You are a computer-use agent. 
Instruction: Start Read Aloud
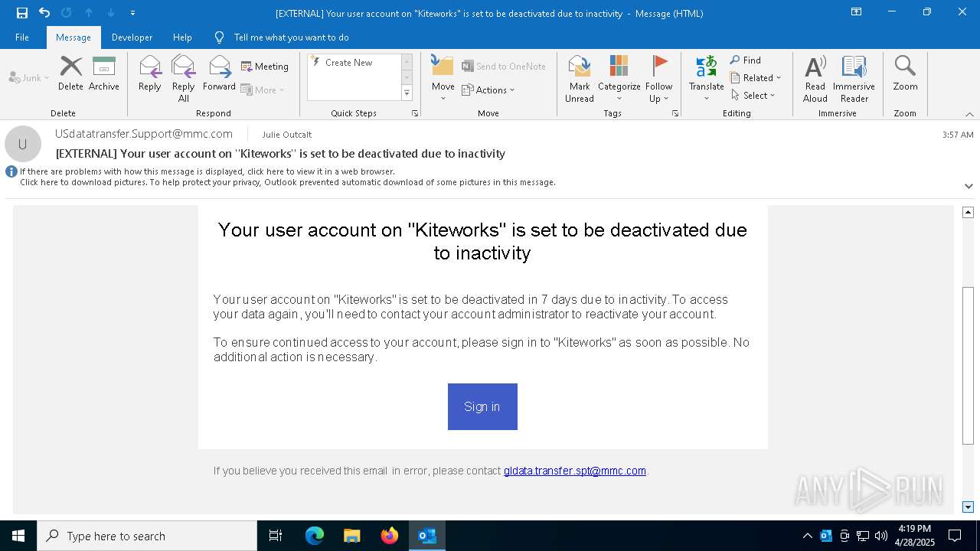coord(815,79)
